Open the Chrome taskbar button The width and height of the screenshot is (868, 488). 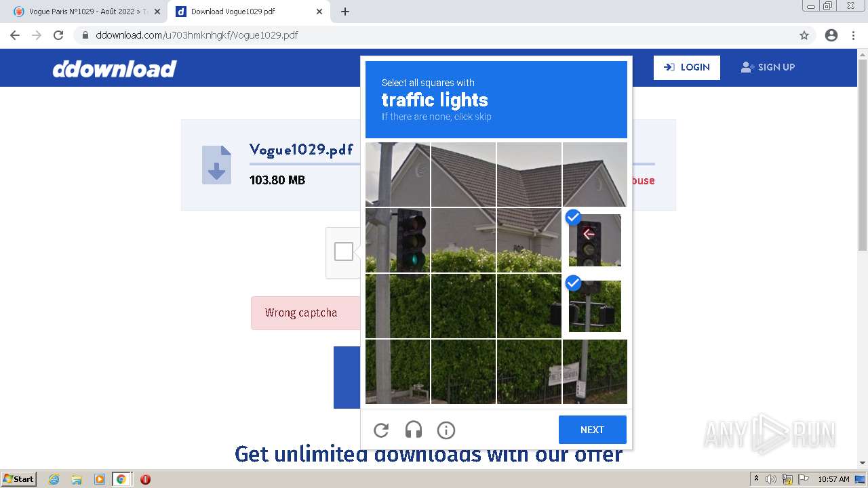121,479
